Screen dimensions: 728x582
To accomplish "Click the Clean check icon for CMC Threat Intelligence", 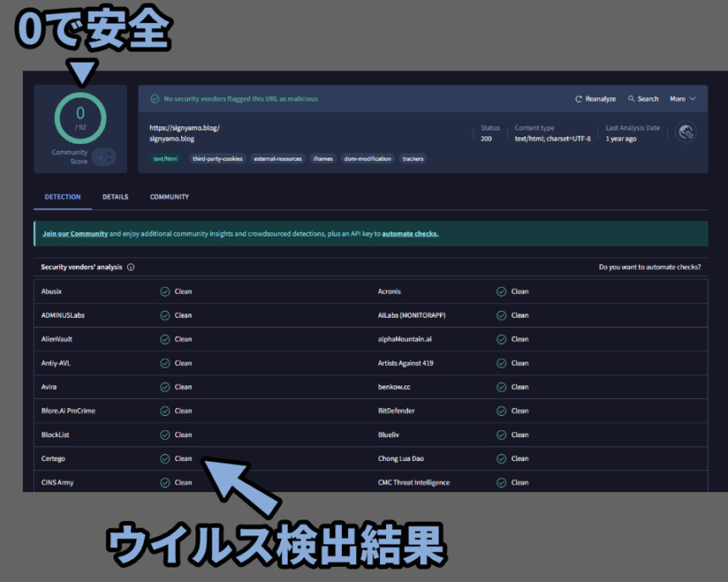I will pos(501,483).
